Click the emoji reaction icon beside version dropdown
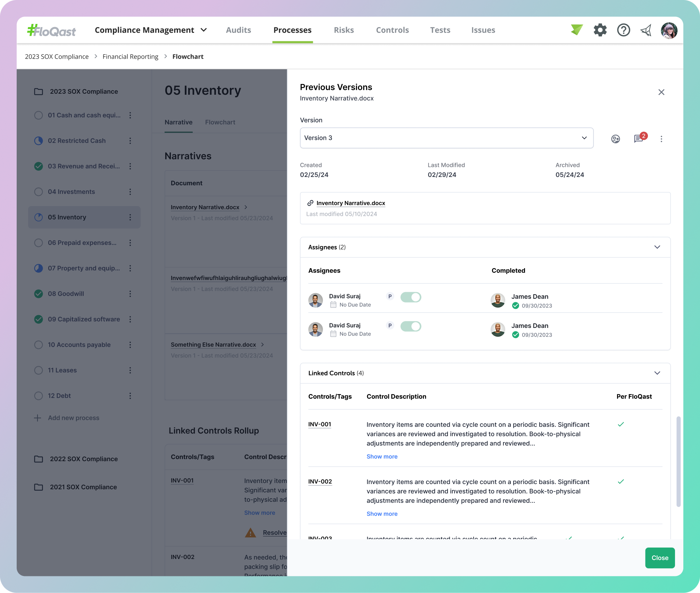 (615, 139)
